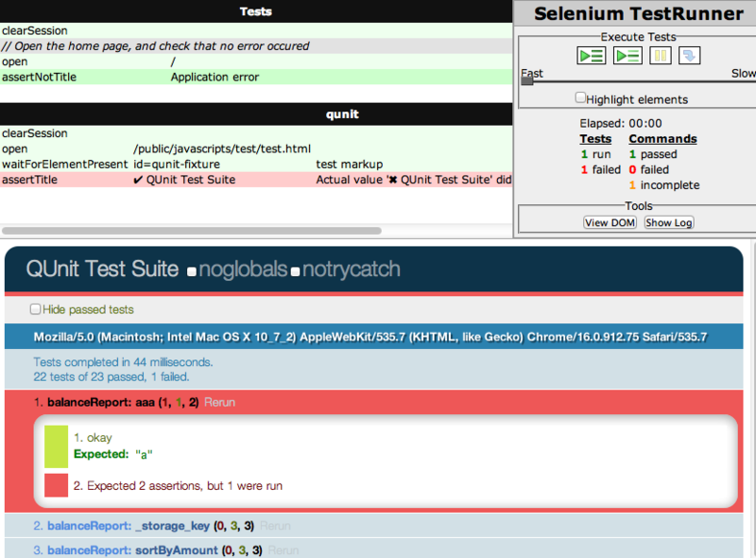Run all tests in the suite
The height and width of the screenshot is (558, 756).
pyautogui.click(x=592, y=56)
